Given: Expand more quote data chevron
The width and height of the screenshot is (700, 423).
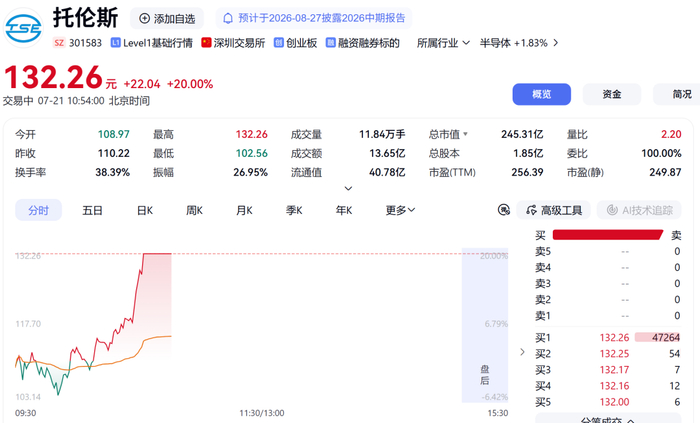Looking at the screenshot, I should click(348, 188).
